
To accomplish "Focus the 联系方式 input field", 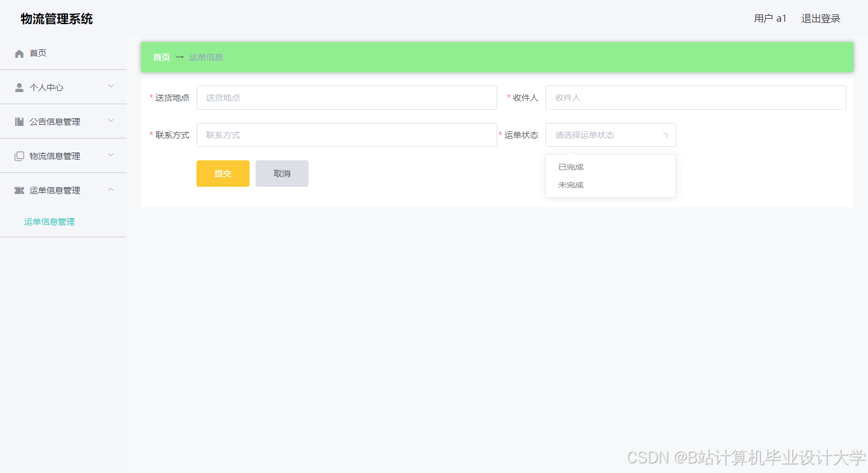I will 347,135.
